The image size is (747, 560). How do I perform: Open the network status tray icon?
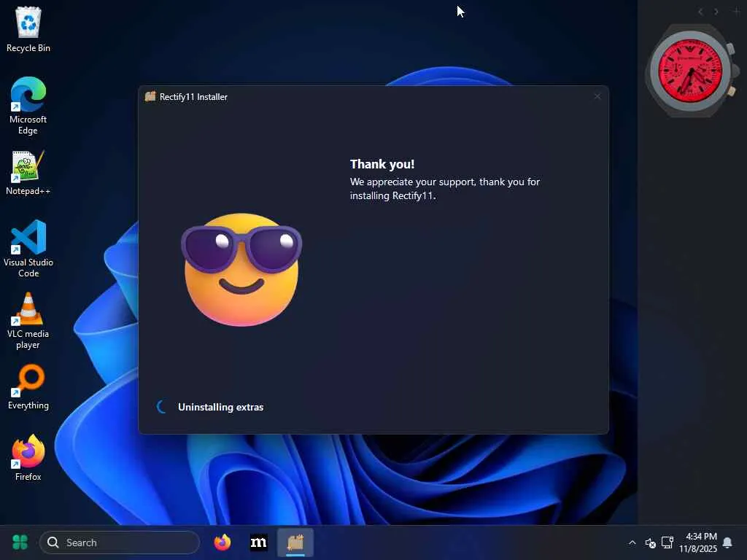click(667, 542)
